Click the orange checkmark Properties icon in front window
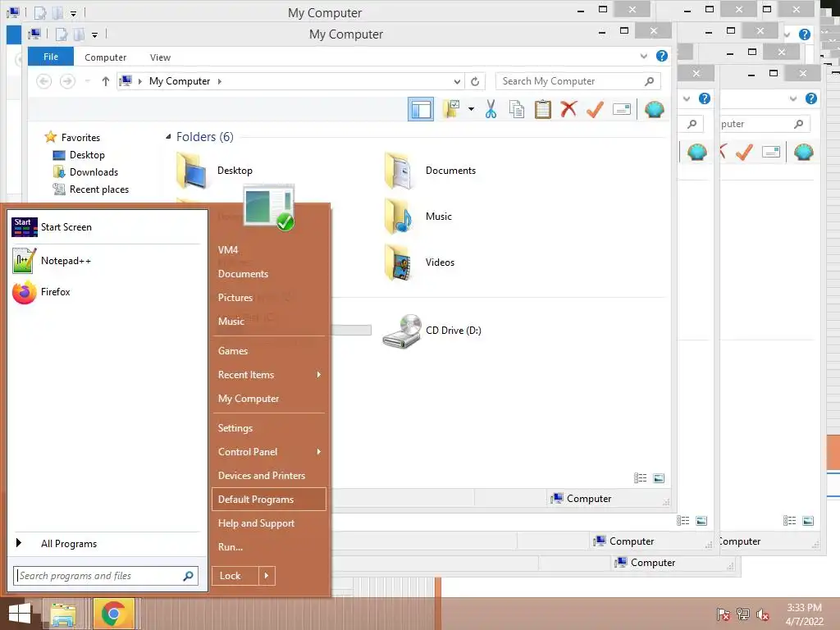Screen dimensions: 840x630 point(595,109)
